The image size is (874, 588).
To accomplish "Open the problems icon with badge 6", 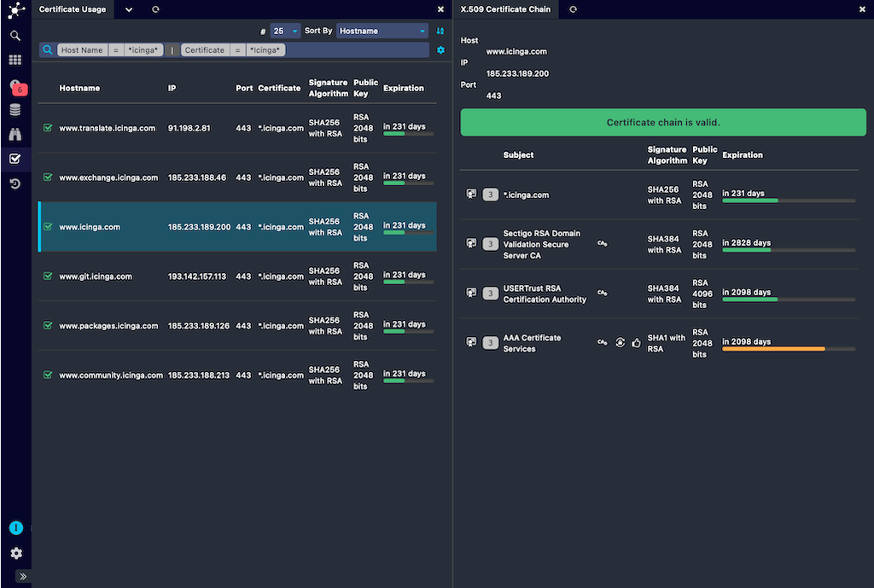I will pyautogui.click(x=17, y=86).
